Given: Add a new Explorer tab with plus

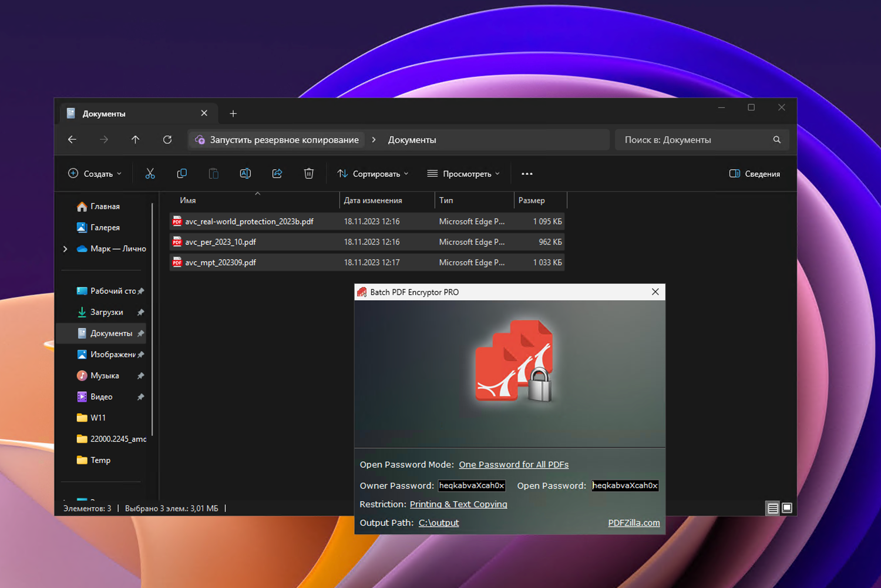Looking at the screenshot, I should (x=233, y=113).
